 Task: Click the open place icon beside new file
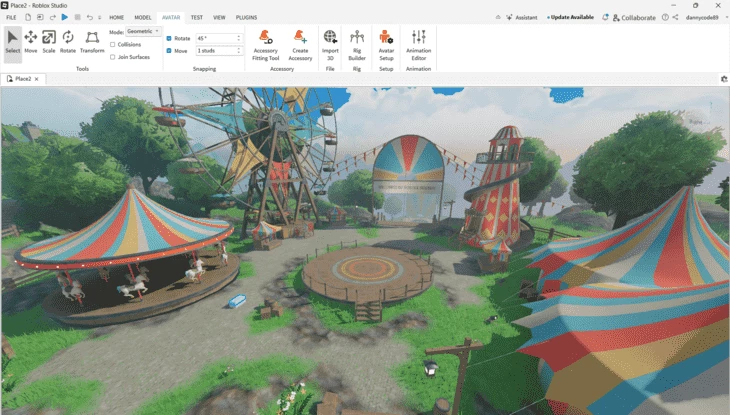click(40, 17)
